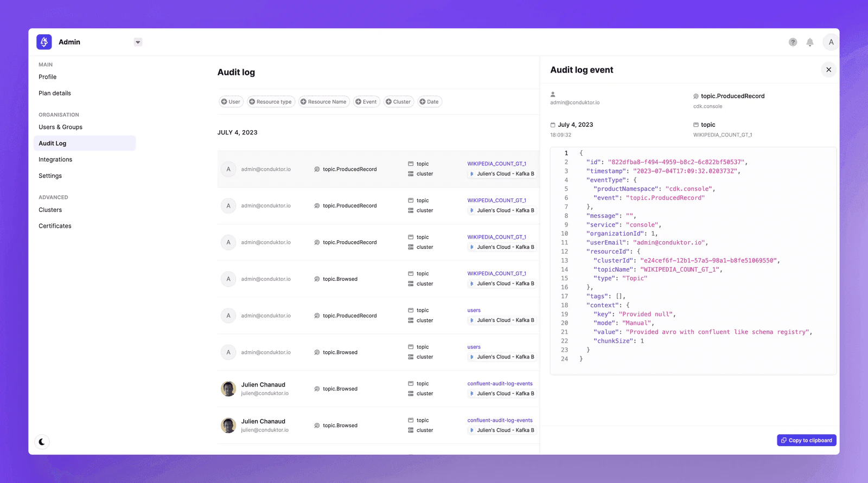Image resolution: width=868 pixels, height=483 pixels.
Task: Select Audit Log sidebar item
Action: 85,143
